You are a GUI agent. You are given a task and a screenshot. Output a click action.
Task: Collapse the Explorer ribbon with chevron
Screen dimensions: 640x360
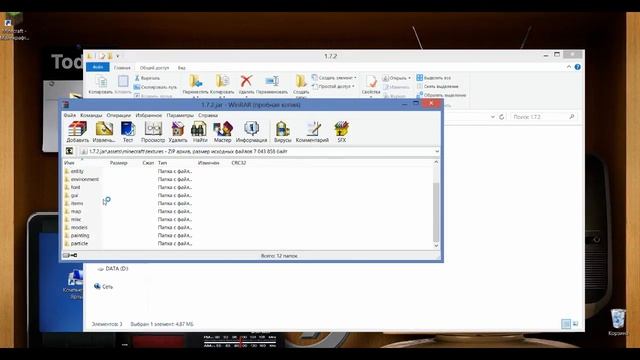point(569,67)
